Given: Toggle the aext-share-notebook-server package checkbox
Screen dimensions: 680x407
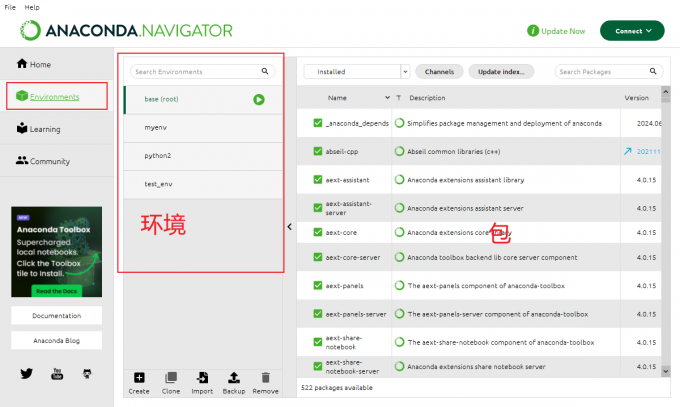Looking at the screenshot, I should click(x=318, y=366).
